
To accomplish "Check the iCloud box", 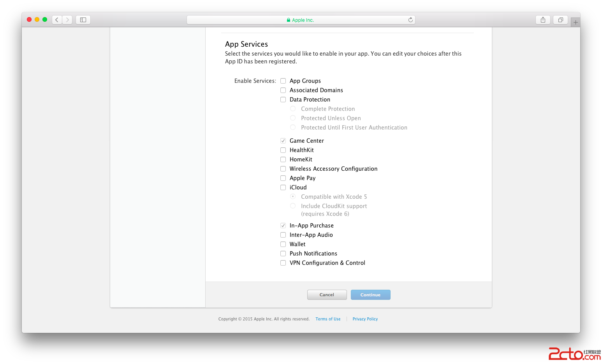I will pos(283,187).
